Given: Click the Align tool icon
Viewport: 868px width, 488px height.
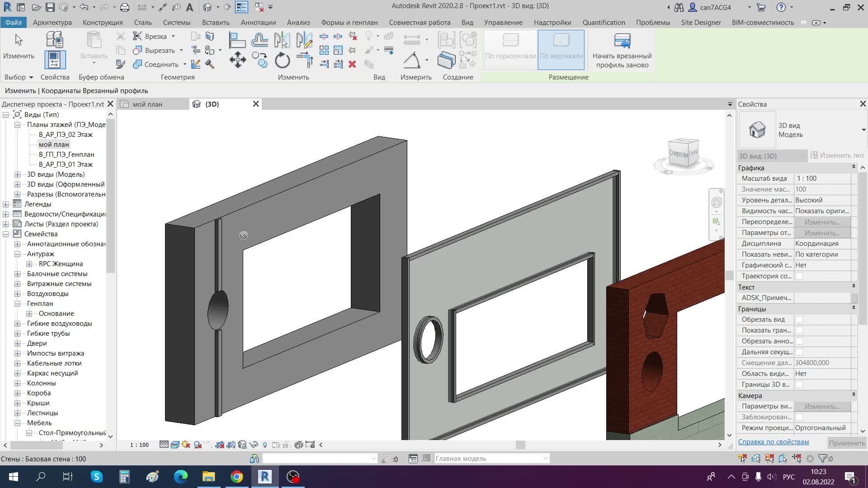Looking at the screenshot, I should click(237, 40).
